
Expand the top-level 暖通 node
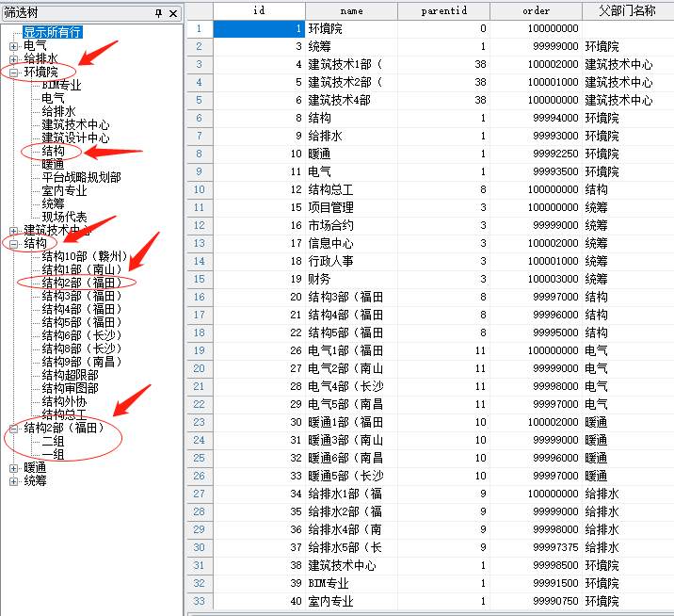13,468
